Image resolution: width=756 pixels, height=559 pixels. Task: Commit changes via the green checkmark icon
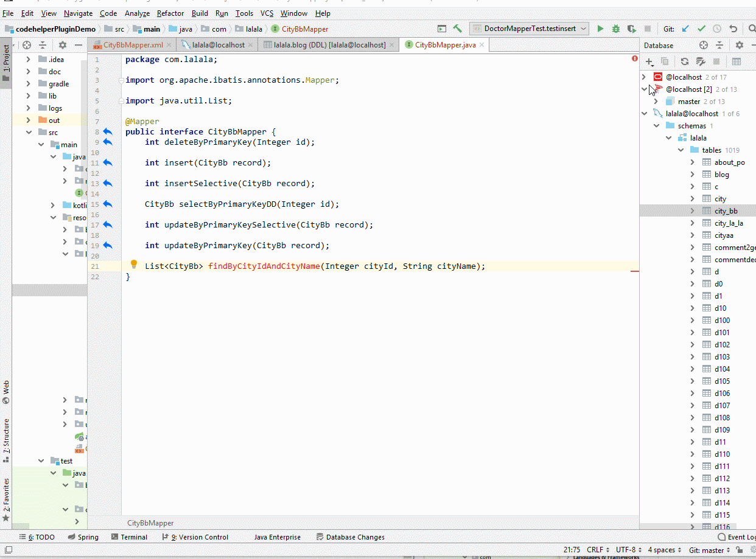tap(700, 28)
